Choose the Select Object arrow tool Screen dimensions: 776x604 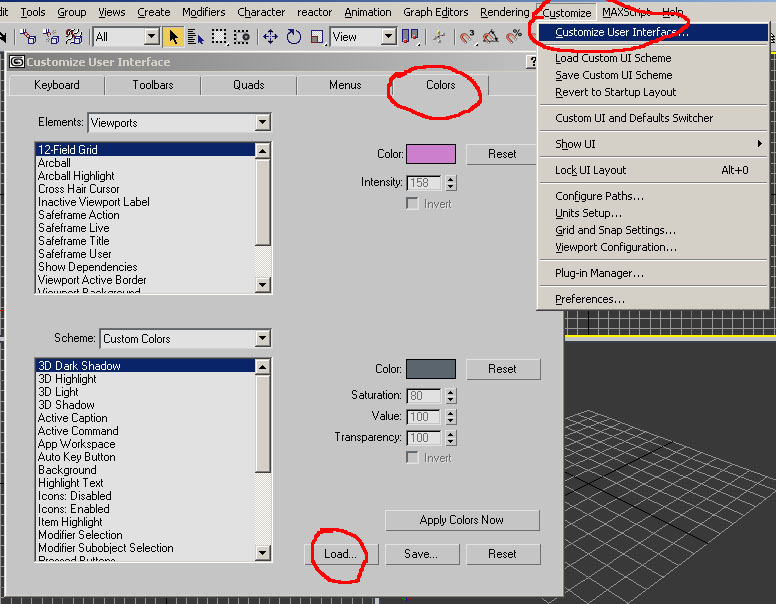tap(173, 37)
